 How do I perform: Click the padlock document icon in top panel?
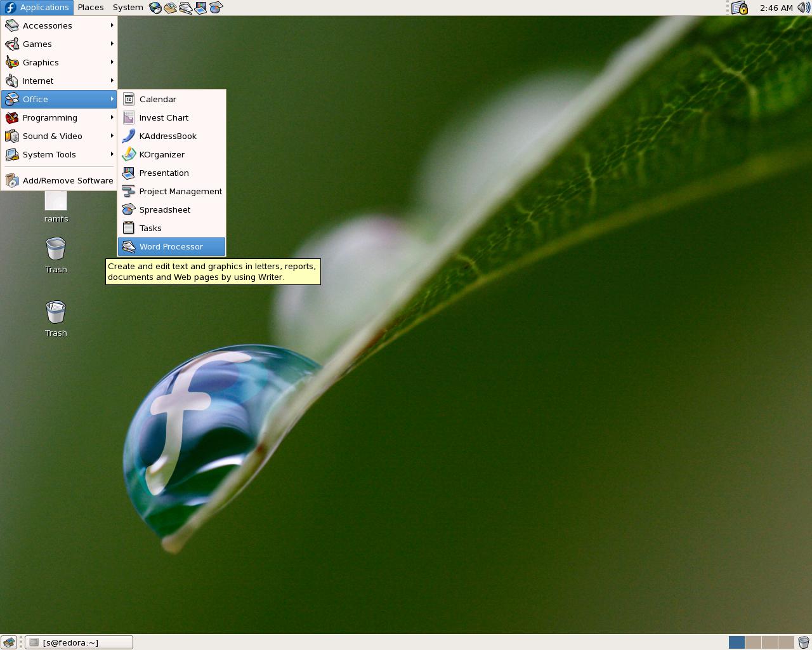(x=740, y=8)
